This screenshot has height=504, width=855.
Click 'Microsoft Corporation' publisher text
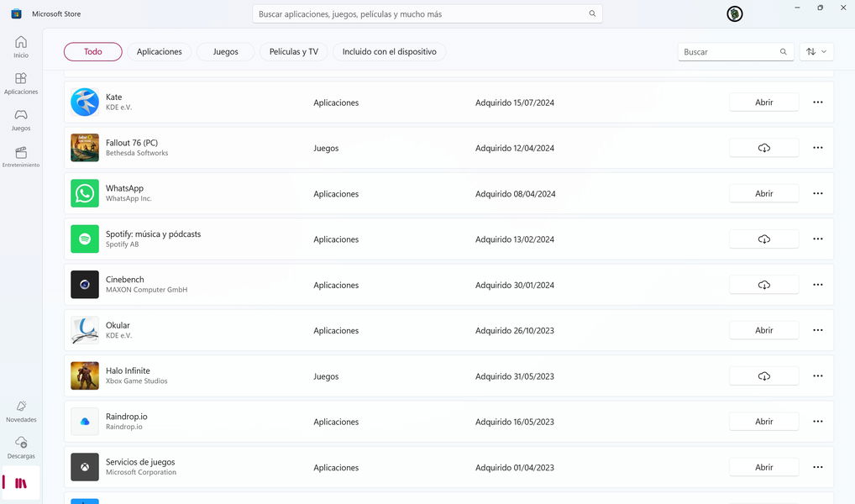[x=141, y=472]
